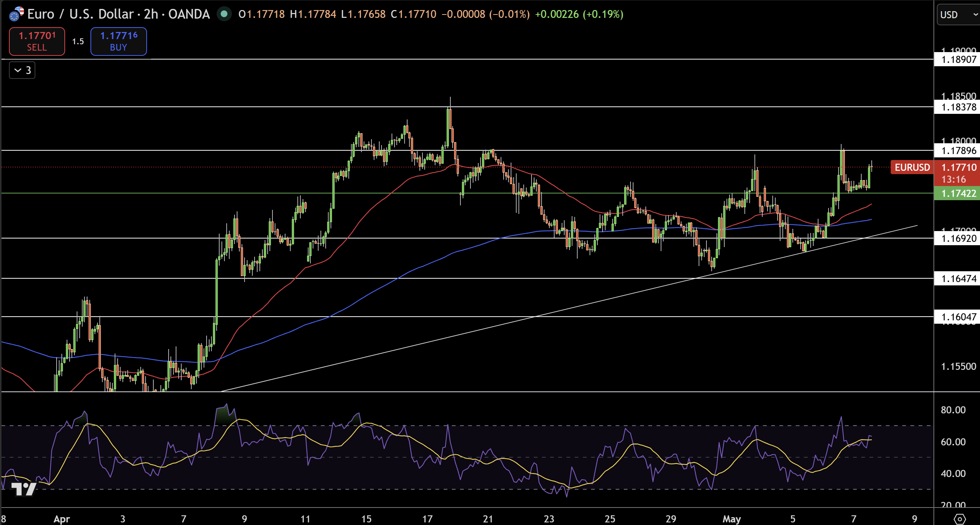
Task: Click the 13:16 candle countdown timer
Action: click(953, 180)
